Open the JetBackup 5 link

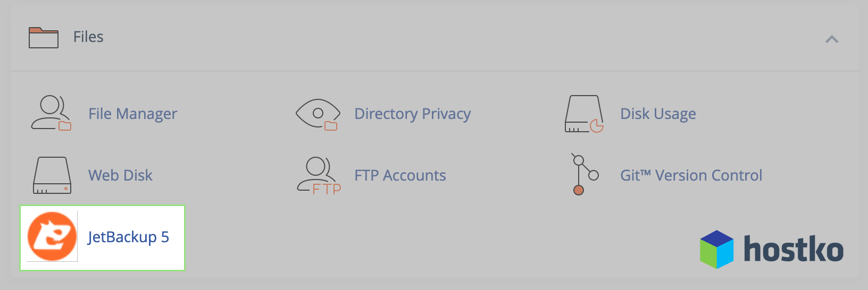tap(128, 237)
